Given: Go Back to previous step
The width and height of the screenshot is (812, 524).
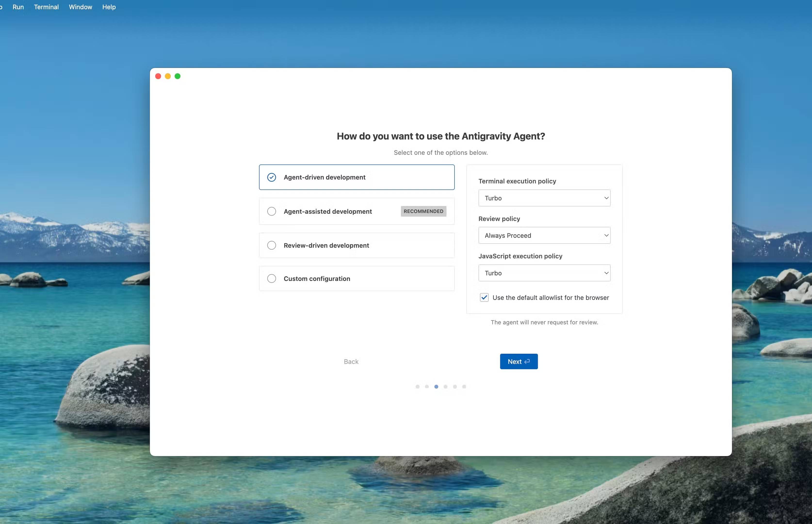Looking at the screenshot, I should (x=351, y=361).
